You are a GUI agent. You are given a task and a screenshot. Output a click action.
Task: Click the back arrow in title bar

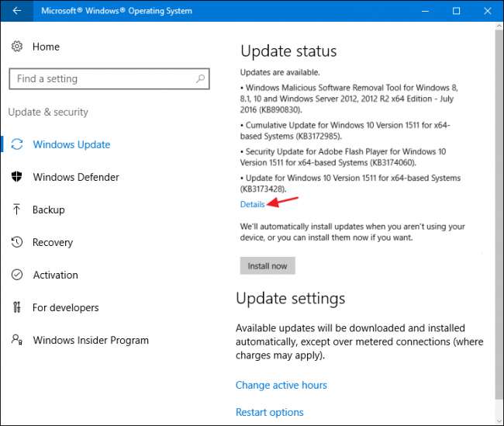click(16, 11)
